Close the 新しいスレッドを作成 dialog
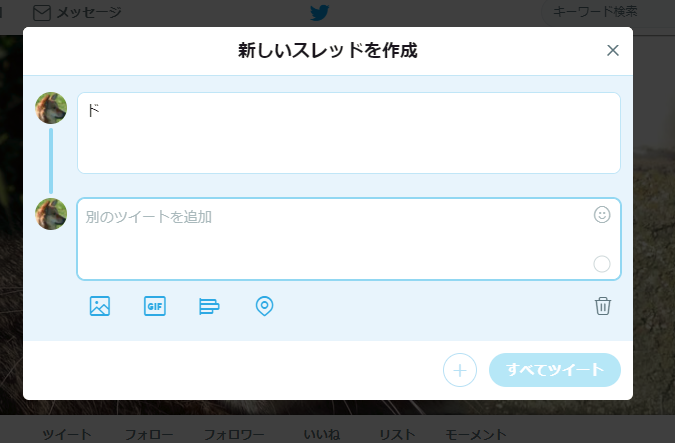This screenshot has height=443, width=675. [x=613, y=50]
